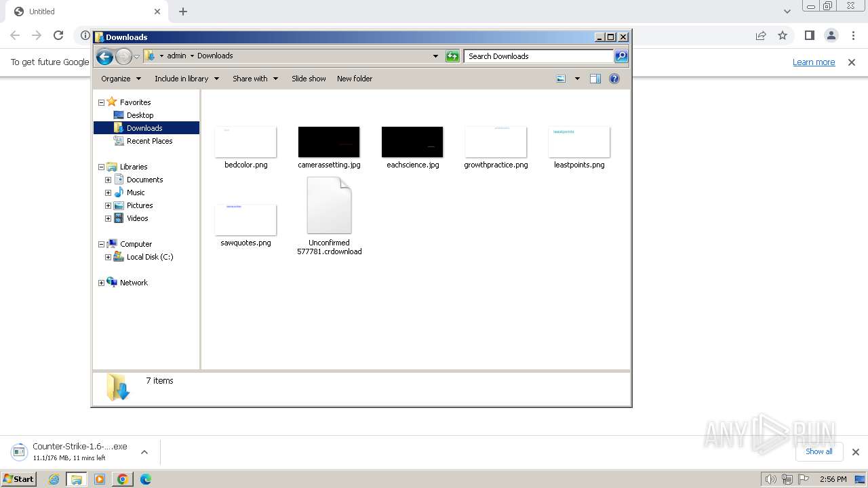Image resolution: width=868 pixels, height=488 pixels.
Task: Open the Windows Start menu
Action: 18,479
